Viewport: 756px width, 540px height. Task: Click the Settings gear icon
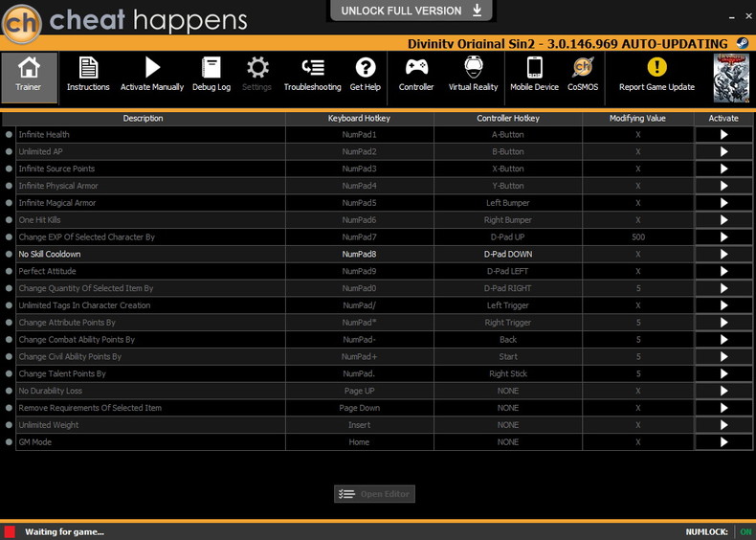pyautogui.click(x=257, y=68)
